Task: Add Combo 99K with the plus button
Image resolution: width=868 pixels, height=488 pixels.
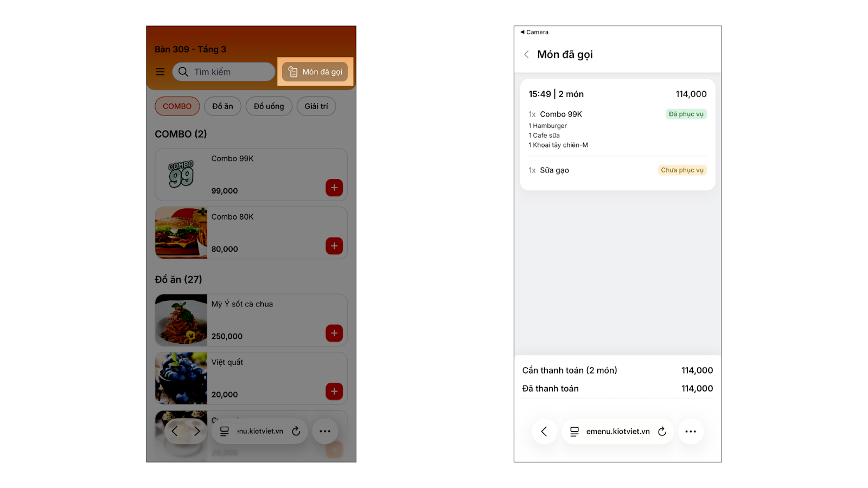Action: tap(334, 188)
